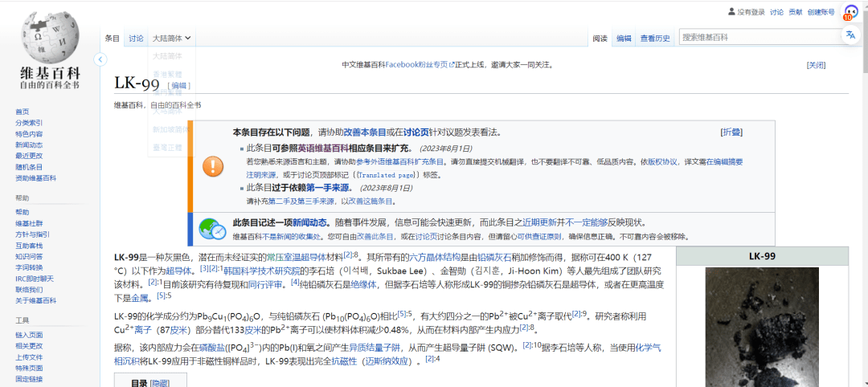The image size is (868, 387).
Task: Choose 香港繁體 from the variant menu
Action: 167,74
